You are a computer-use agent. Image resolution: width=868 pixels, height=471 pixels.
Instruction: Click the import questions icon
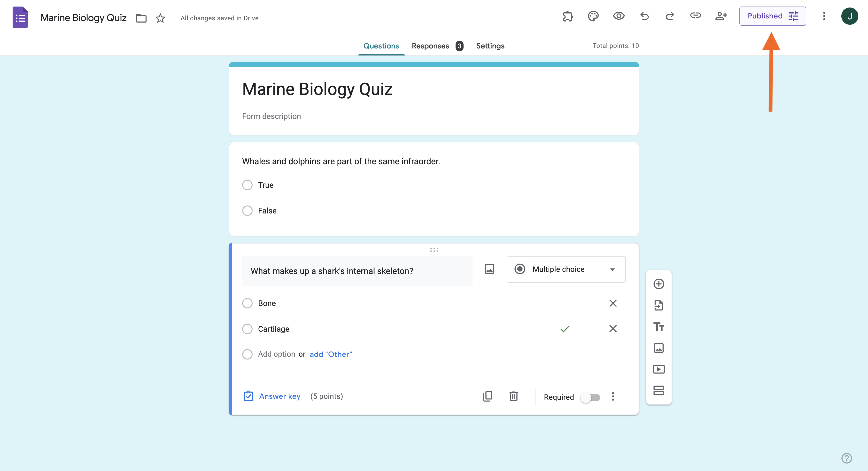click(x=659, y=305)
